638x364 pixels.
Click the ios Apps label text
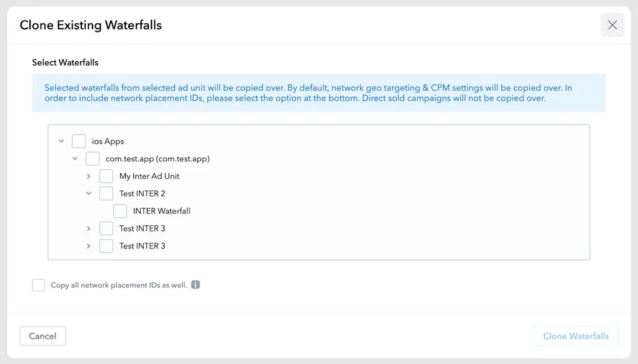pyautogui.click(x=108, y=141)
